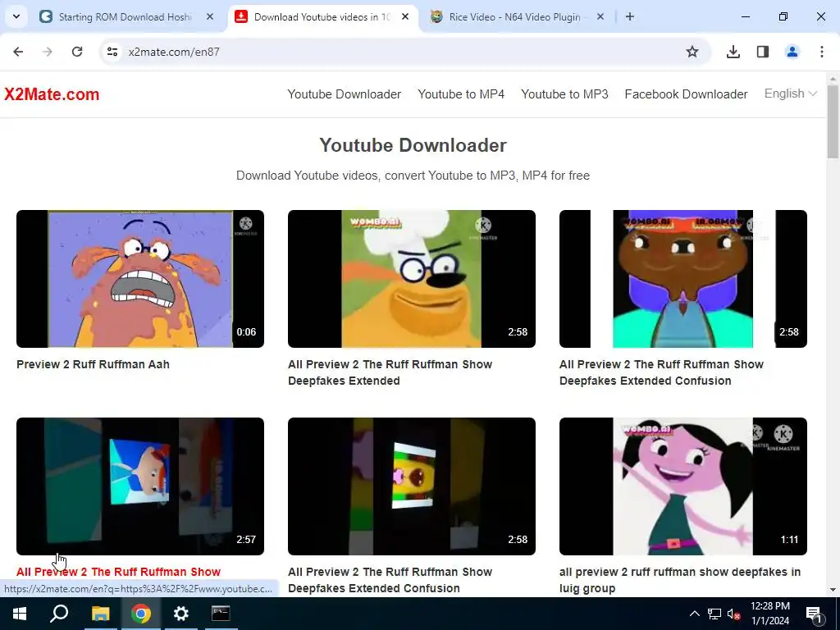This screenshot has width=840, height=630.
Task: Close the Starting ROM Download tab
Action: point(210,16)
